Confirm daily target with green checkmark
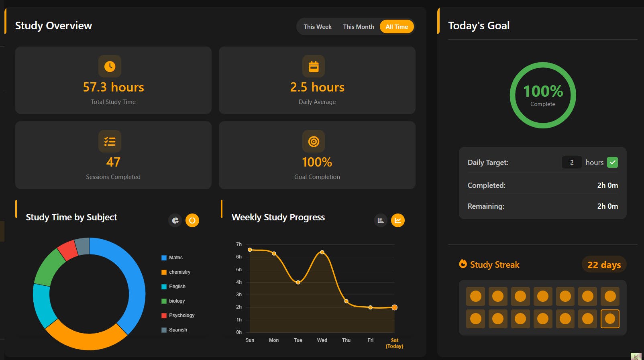The height and width of the screenshot is (360, 644). click(x=612, y=163)
